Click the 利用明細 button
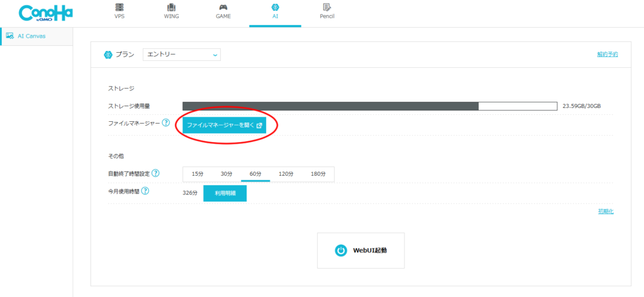The width and height of the screenshot is (644, 297). [225, 193]
